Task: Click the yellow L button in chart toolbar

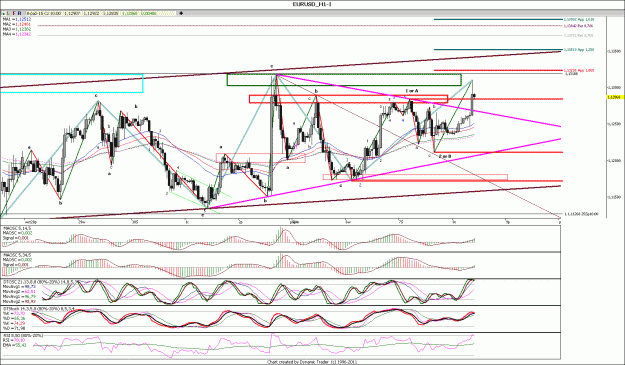Action: pos(8,13)
